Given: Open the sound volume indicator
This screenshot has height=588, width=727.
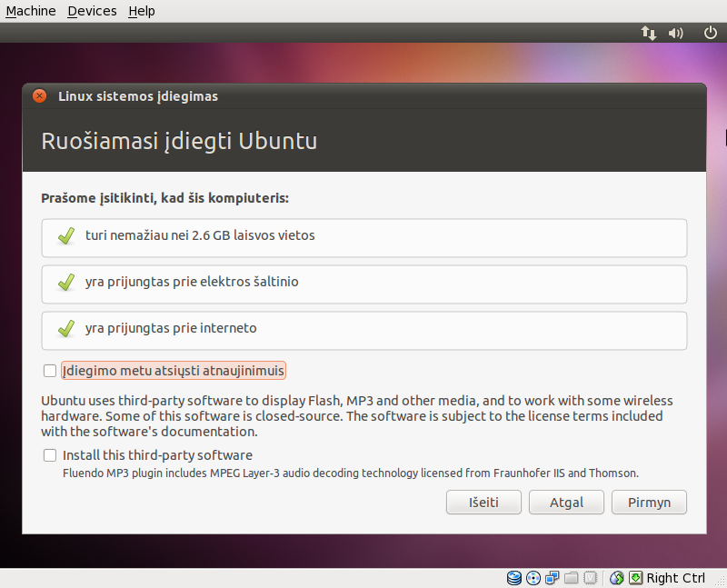Looking at the screenshot, I should click(x=676, y=33).
